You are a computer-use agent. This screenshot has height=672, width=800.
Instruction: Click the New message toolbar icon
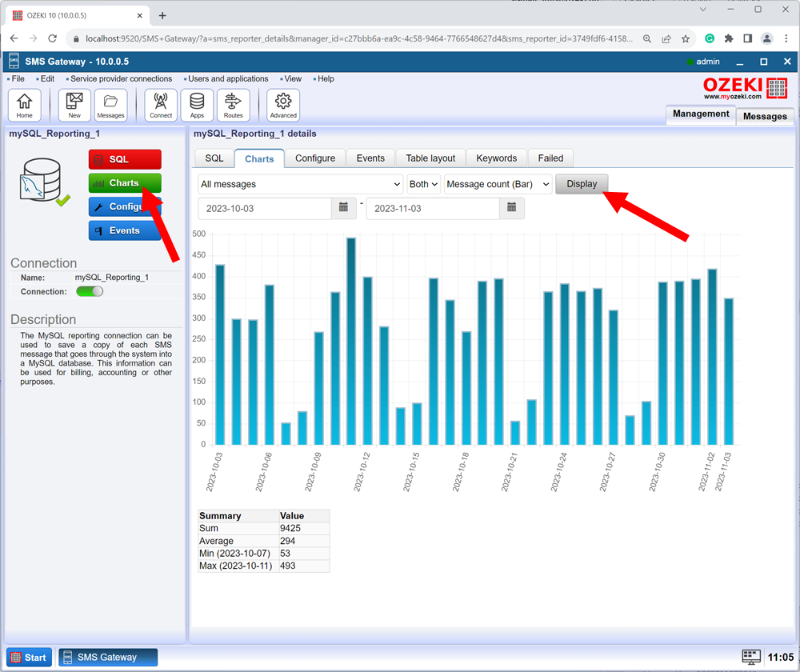(74, 105)
